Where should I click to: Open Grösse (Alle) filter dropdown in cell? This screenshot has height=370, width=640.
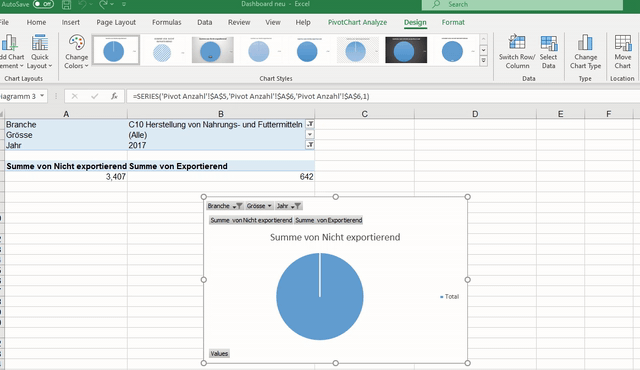pos(310,134)
